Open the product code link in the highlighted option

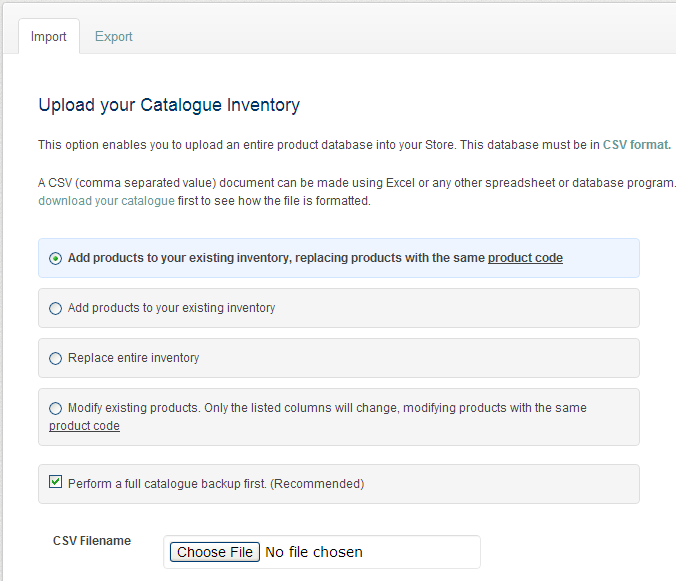click(x=525, y=258)
